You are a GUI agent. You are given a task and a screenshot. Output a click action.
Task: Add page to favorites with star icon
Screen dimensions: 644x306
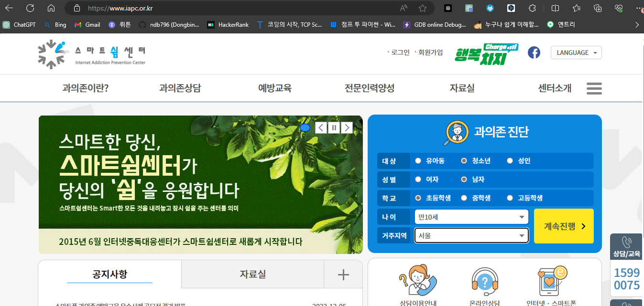[x=423, y=8]
